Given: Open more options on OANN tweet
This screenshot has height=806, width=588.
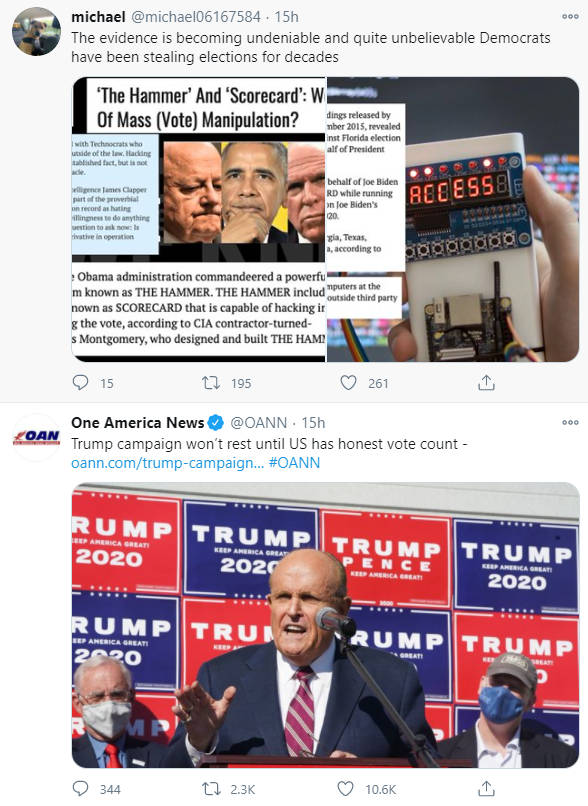Looking at the screenshot, I should [570, 422].
